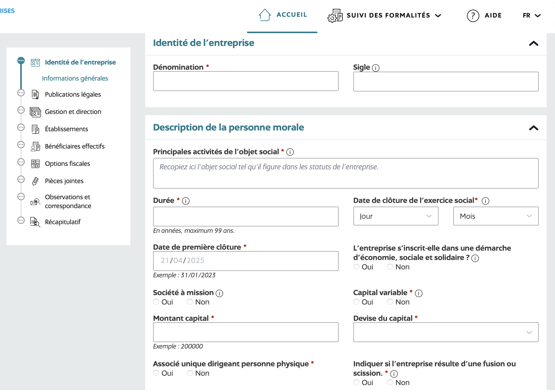555x392 pixels.
Task: Select Oui for Société à mission
Action: pos(156,302)
